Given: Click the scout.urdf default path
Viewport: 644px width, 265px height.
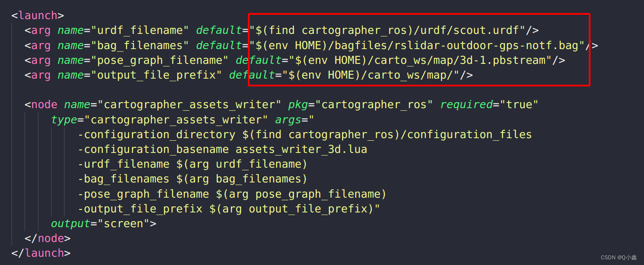Looking at the screenshot, I should pos(390,30).
